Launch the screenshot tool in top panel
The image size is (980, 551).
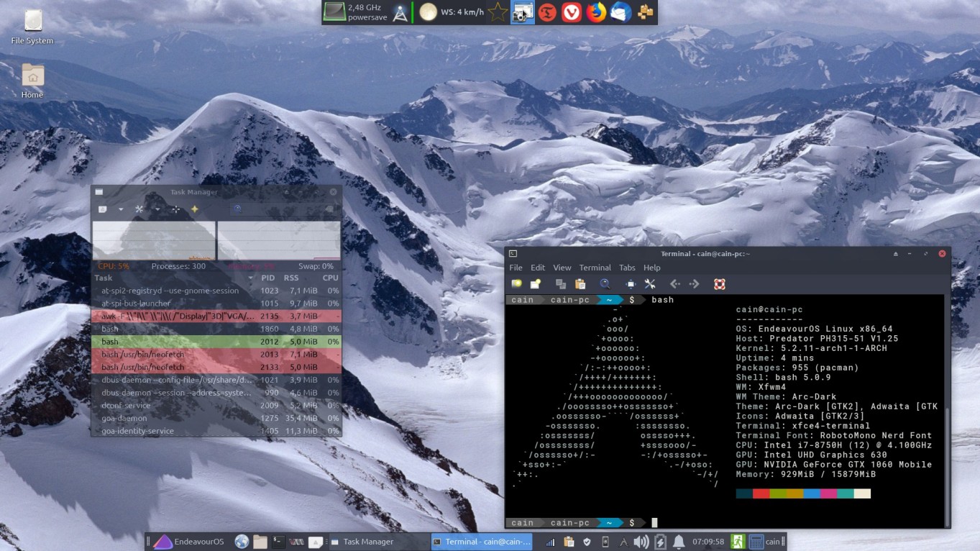tap(523, 12)
